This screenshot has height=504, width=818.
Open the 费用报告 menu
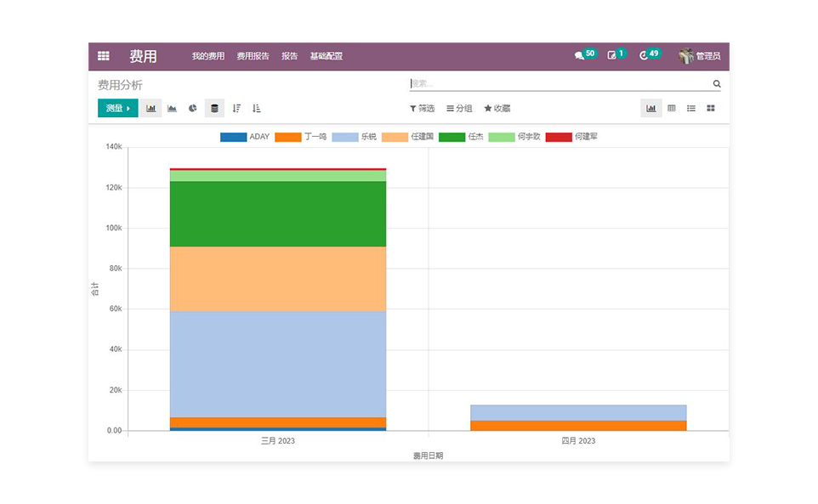coord(253,56)
